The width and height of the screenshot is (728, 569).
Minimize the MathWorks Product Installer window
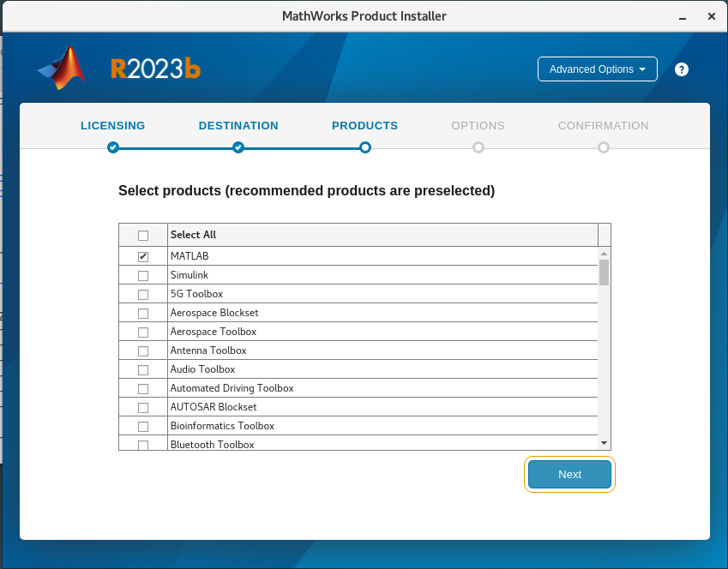[x=683, y=17]
